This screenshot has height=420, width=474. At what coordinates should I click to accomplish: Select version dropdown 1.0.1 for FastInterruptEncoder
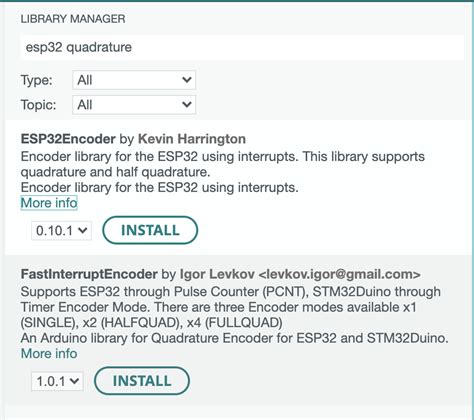57,381
